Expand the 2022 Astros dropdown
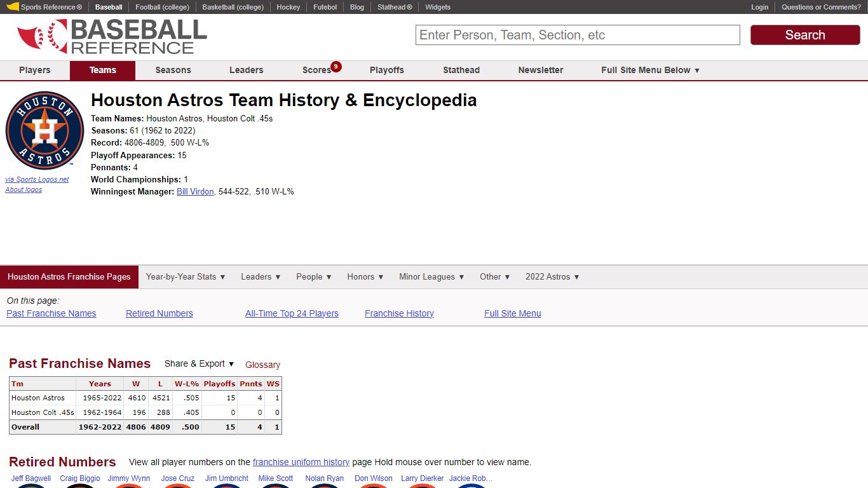 point(552,276)
